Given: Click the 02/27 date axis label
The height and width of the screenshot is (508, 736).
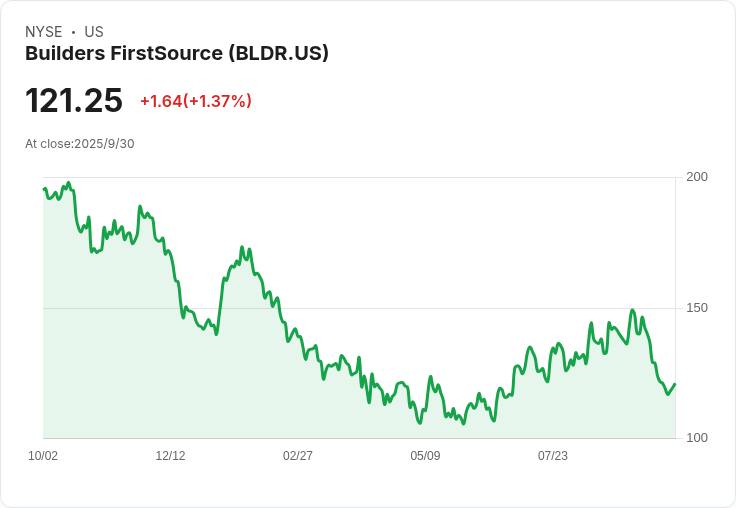Looking at the screenshot, I should coord(298,455).
